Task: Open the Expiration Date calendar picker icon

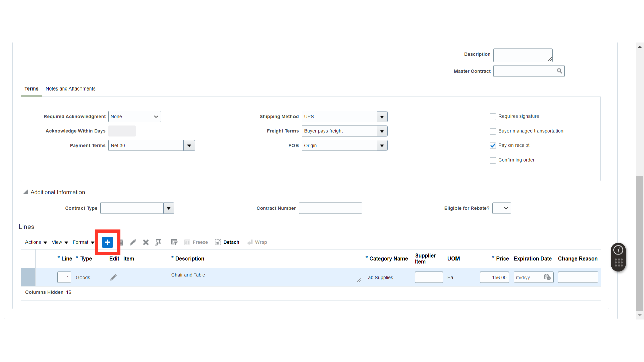Action: point(547,277)
